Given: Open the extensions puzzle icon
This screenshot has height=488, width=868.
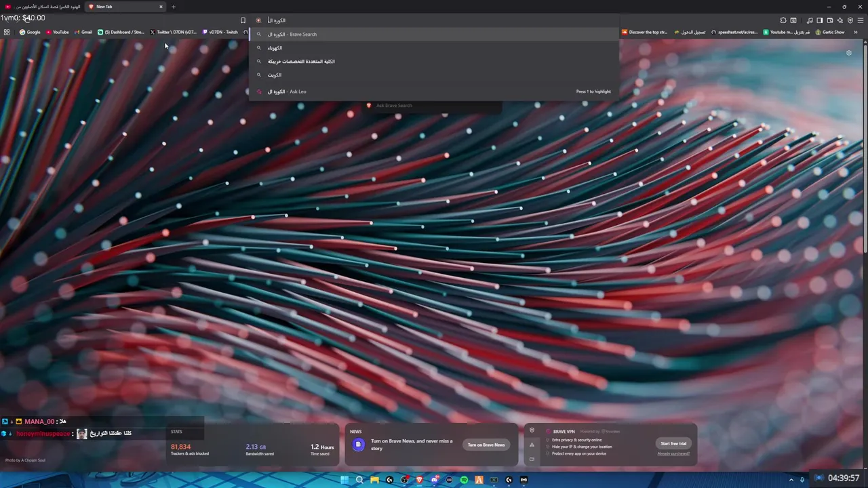Looking at the screenshot, I should pyautogui.click(x=783, y=20).
